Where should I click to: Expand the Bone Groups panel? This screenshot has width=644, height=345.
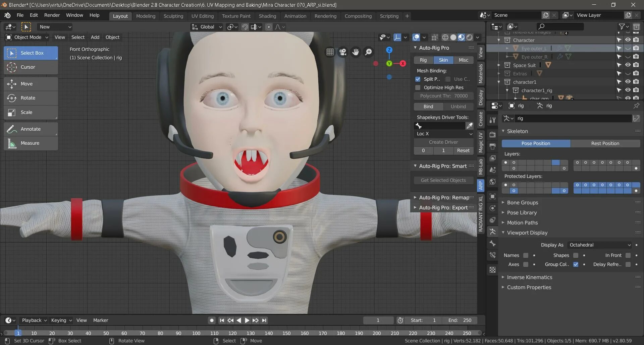(x=522, y=203)
